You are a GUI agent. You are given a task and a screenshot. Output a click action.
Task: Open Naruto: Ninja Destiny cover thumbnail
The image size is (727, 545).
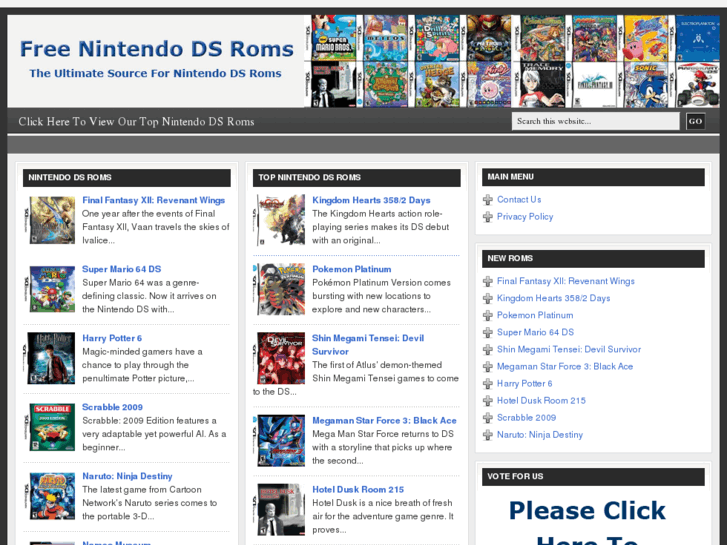(x=50, y=496)
